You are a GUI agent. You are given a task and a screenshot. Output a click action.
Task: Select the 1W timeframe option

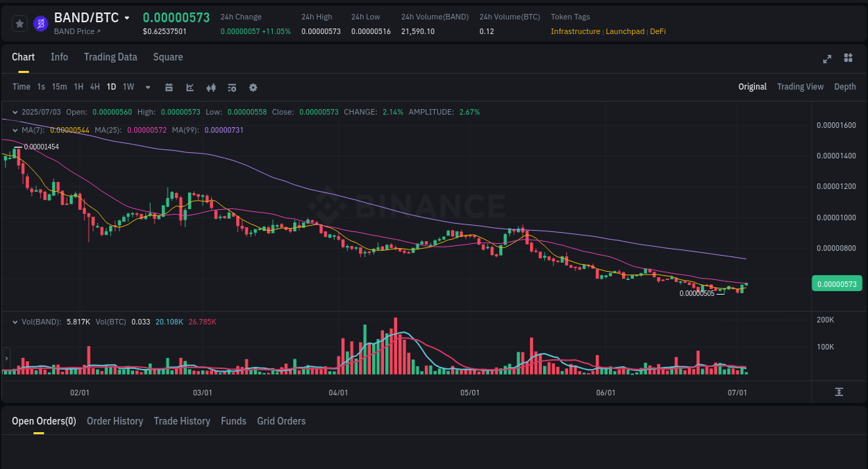(128, 87)
